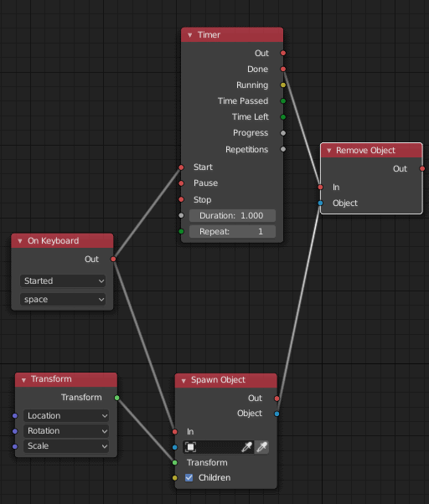Viewport: 429px width, 504px height.
Task: Click the Repeat input socket
Action: point(181,231)
